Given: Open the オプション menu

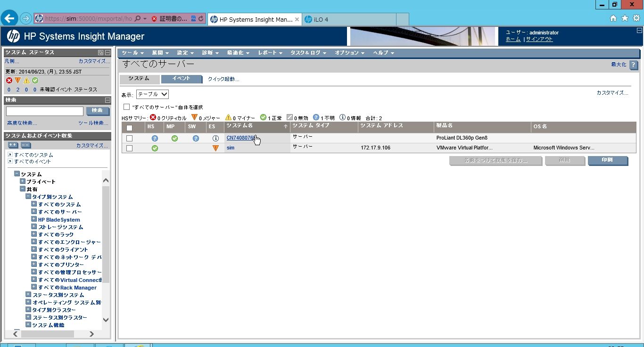Looking at the screenshot, I should click(350, 53).
